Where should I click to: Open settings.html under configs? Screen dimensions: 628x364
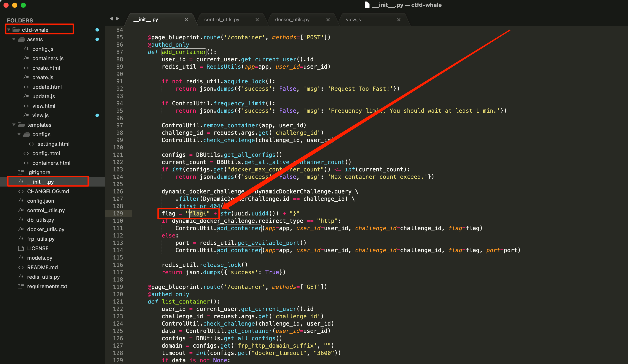click(53, 144)
